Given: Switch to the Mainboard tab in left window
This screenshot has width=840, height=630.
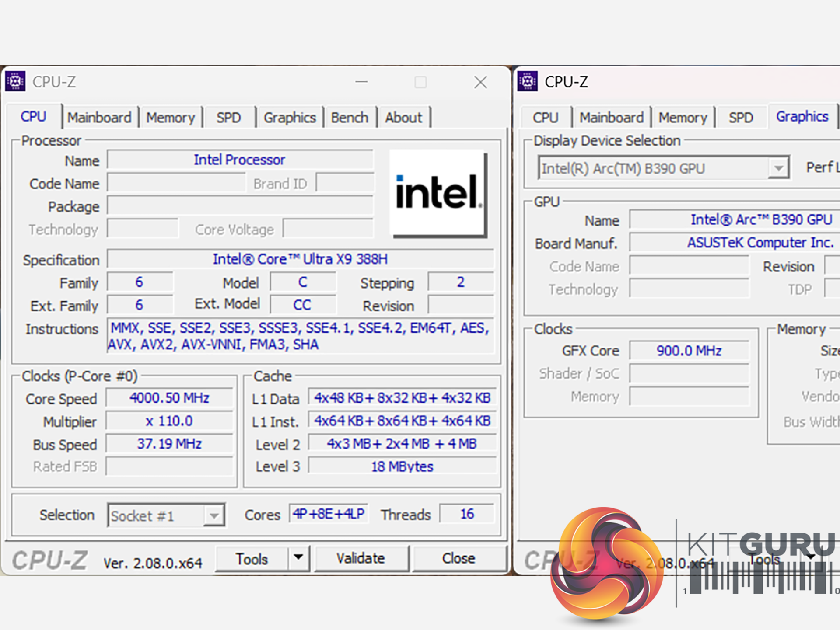Looking at the screenshot, I should coord(99,118).
